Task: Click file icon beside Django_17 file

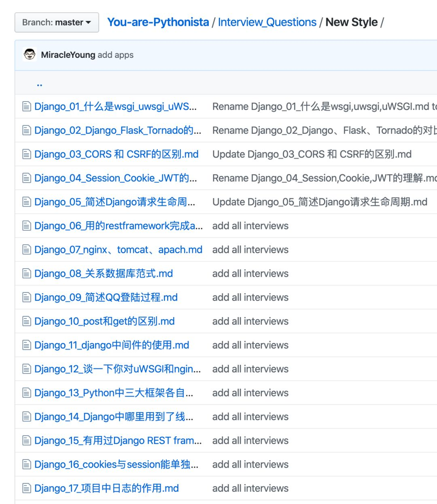Action: [x=27, y=488]
